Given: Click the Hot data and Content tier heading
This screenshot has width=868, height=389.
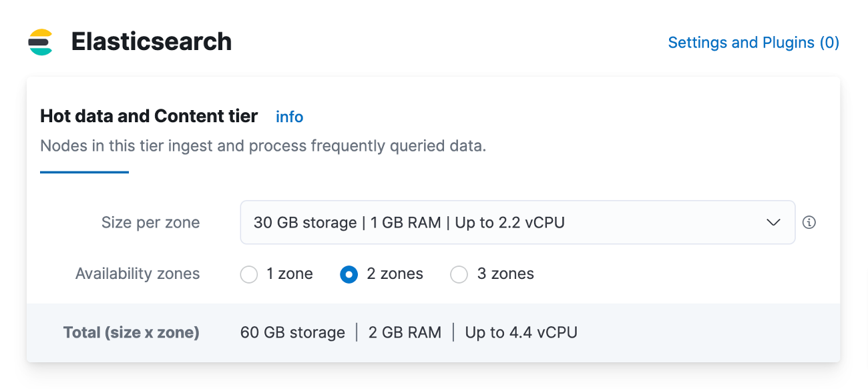Looking at the screenshot, I should point(149,116).
